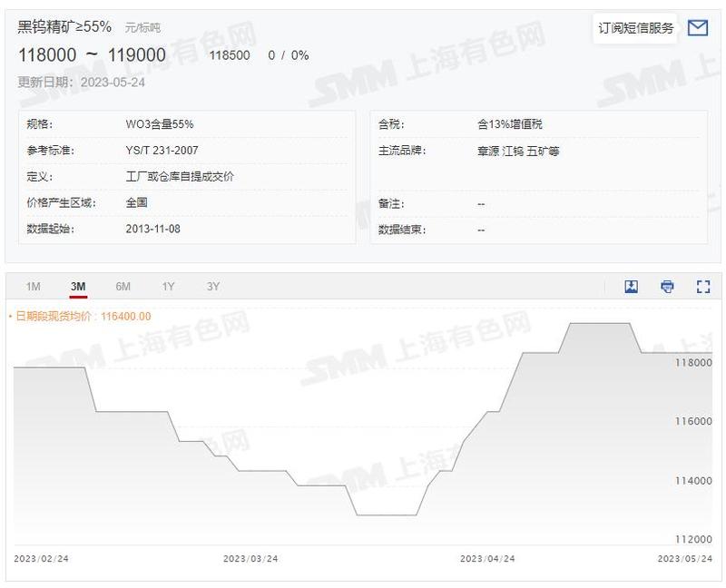Expand the chart to fullscreen
Image resolution: width=726 pixels, height=588 pixels.
pos(702,286)
